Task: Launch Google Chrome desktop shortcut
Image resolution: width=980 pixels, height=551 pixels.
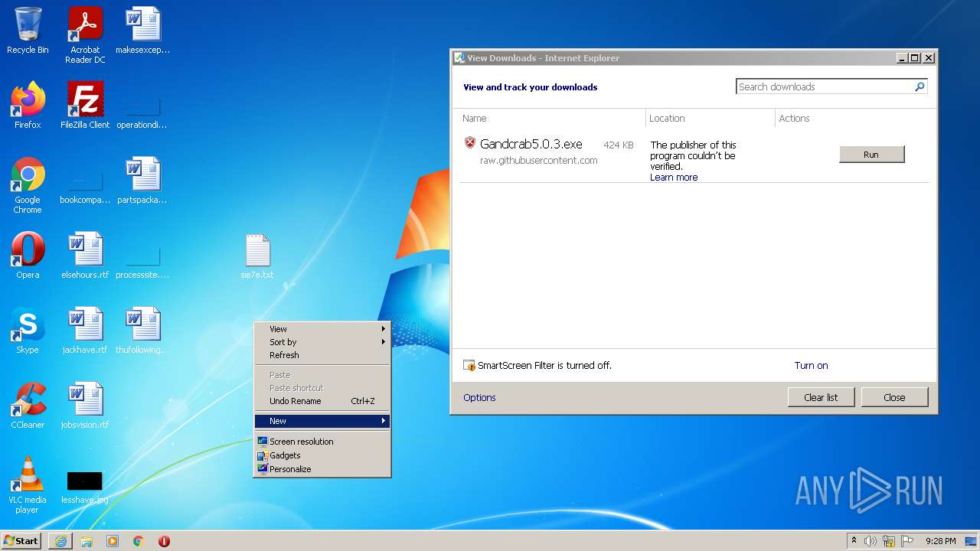Action: point(28,185)
